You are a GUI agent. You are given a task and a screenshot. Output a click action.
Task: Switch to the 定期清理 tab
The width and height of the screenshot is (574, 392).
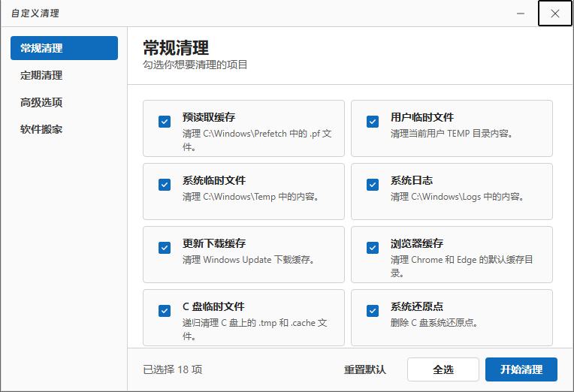click(64, 75)
